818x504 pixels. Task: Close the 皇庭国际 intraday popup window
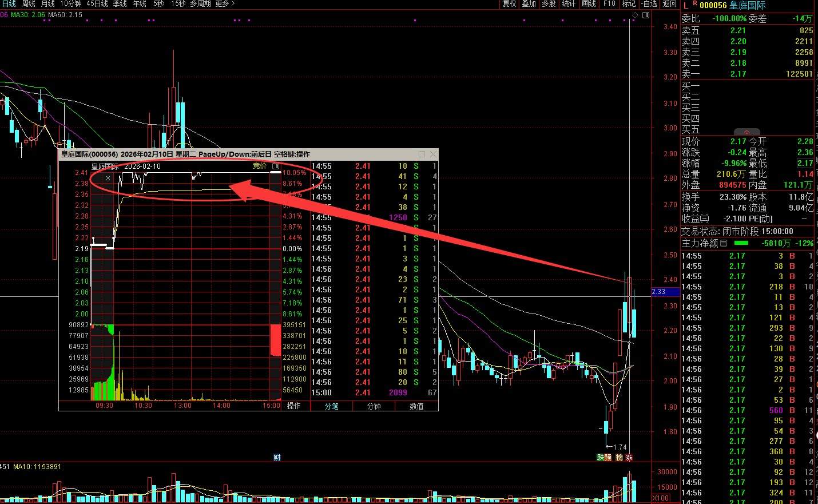click(x=433, y=154)
